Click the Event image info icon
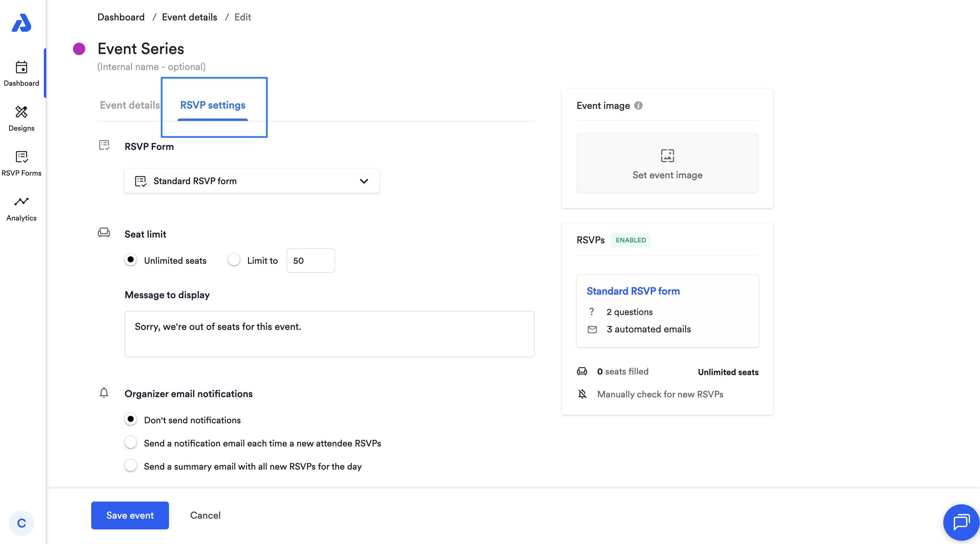The height and width of the screenshot is (544, 980). point(638,105)
